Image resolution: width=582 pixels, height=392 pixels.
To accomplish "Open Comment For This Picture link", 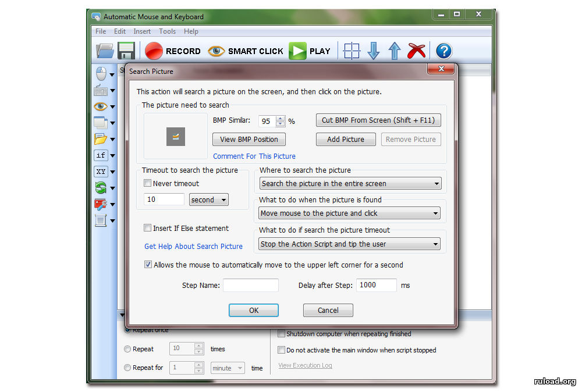I will click(x=254, y=156).
